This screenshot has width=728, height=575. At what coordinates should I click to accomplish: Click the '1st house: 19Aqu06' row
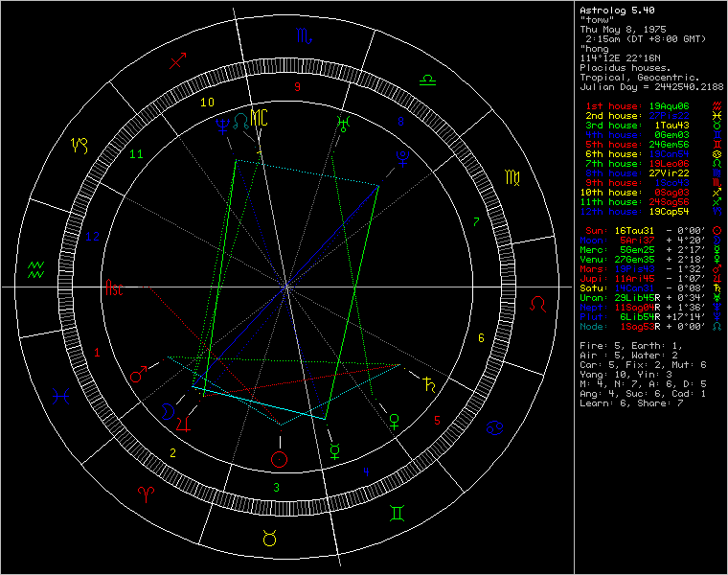[653, 106]
